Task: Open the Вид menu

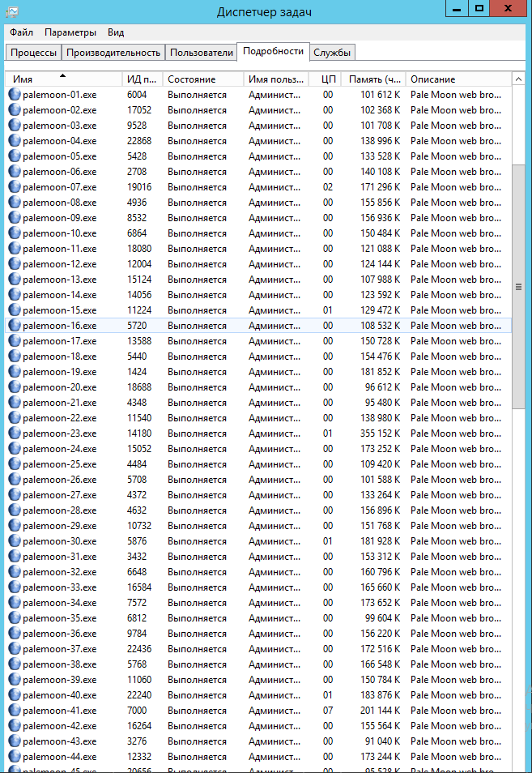Action: pyautogui.click(x=116, y=32)
